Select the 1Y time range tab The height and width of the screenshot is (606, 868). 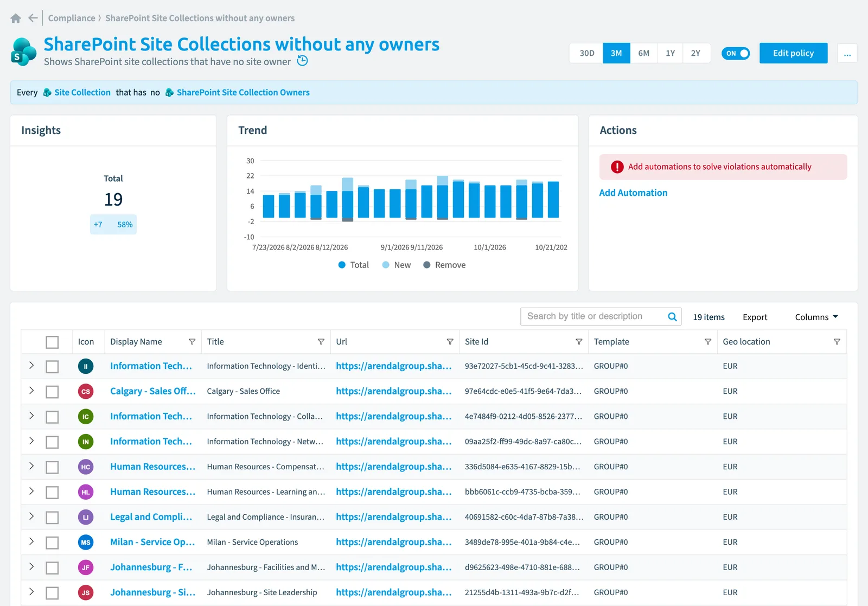pyautogui.click(x=671, y=53)
